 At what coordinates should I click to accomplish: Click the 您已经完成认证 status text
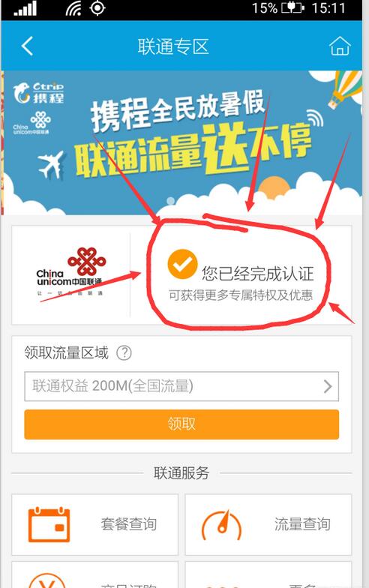pos(258,273)
